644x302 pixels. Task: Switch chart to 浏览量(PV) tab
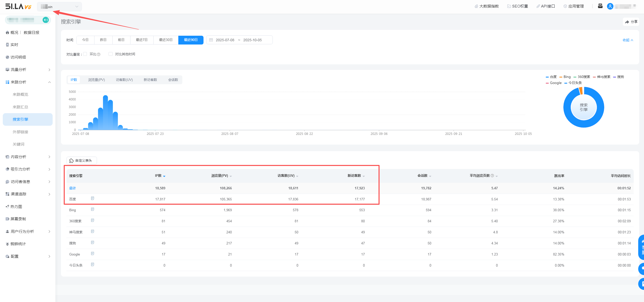pos(96,80)
